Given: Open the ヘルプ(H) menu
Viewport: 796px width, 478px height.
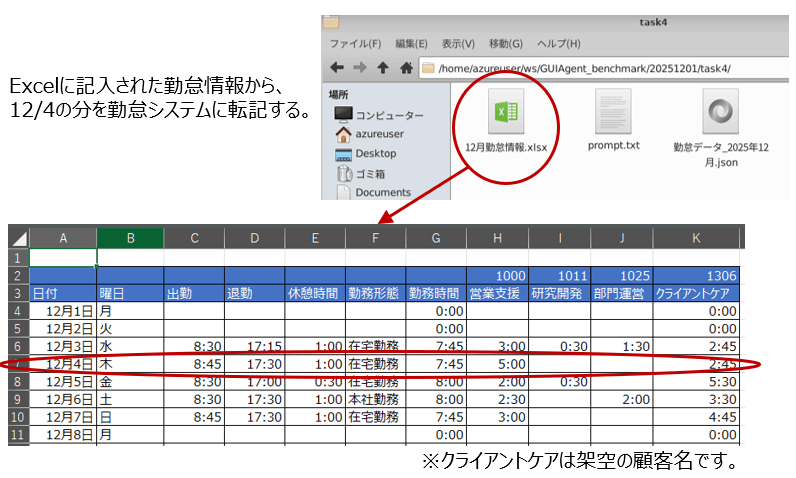Looking at the screenshot, I should click(558, 44).
